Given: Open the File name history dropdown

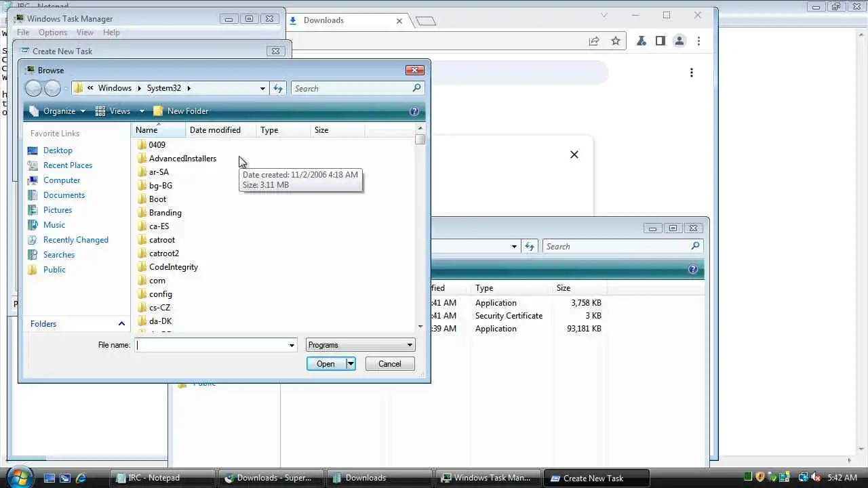Looking at the screenshot, I should [x=292, y=345].
